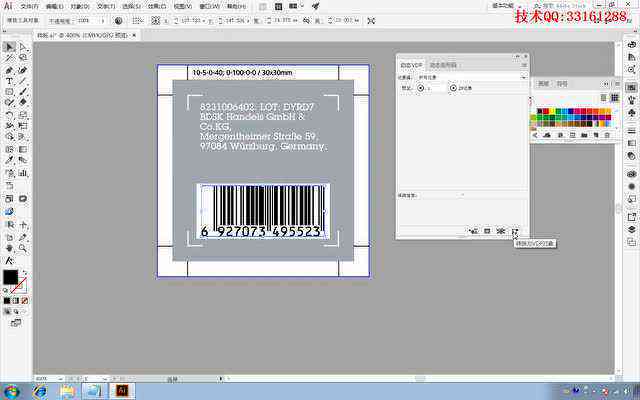
Task: Switch to the first VDP panel tab
Action: (411, 65)
